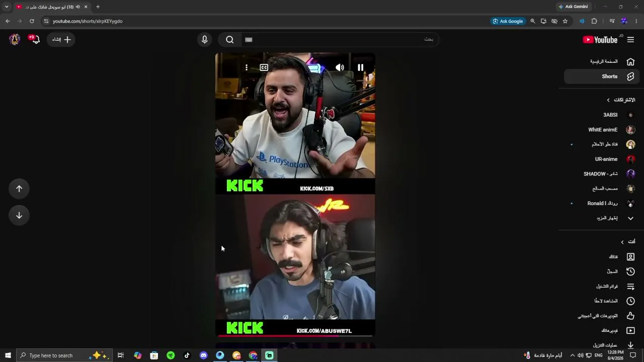Select the YouTube Shorts browser tab
The height and width of the screenshot is (362, 644).
click(52, 7)
